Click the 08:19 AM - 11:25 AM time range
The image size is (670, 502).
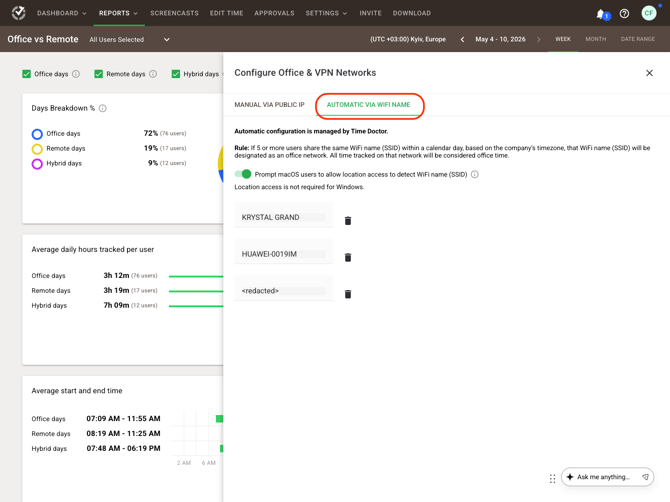123,434
